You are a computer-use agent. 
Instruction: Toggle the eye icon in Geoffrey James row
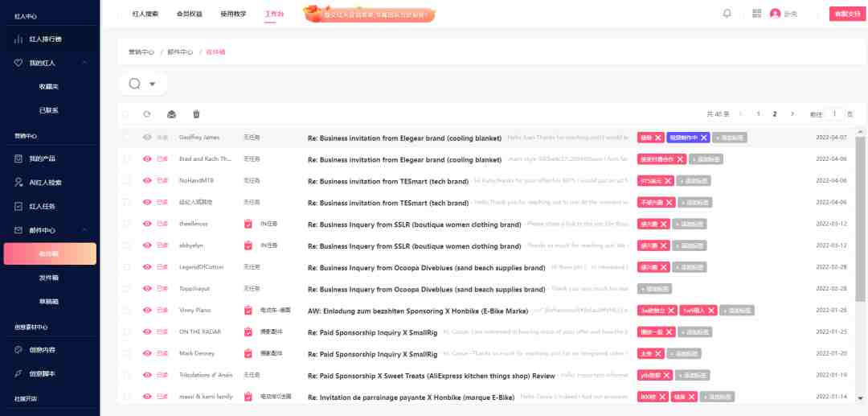pos(147,138)
